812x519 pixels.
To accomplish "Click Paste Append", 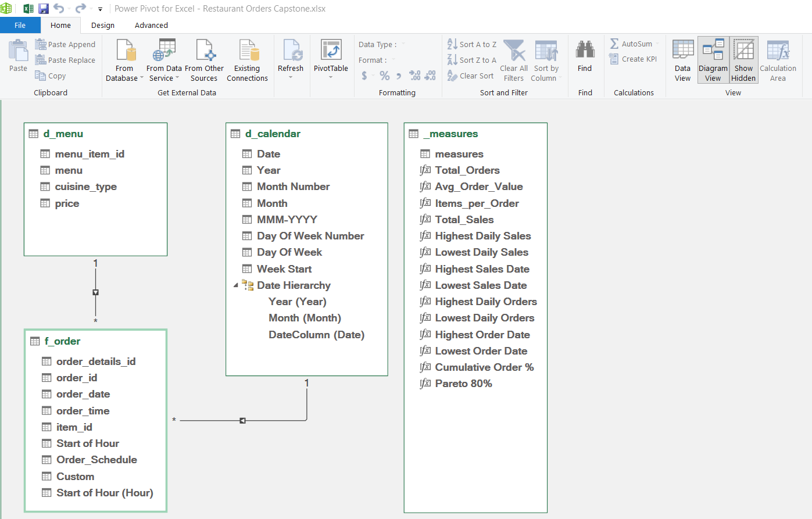I will tap(65, 44).
